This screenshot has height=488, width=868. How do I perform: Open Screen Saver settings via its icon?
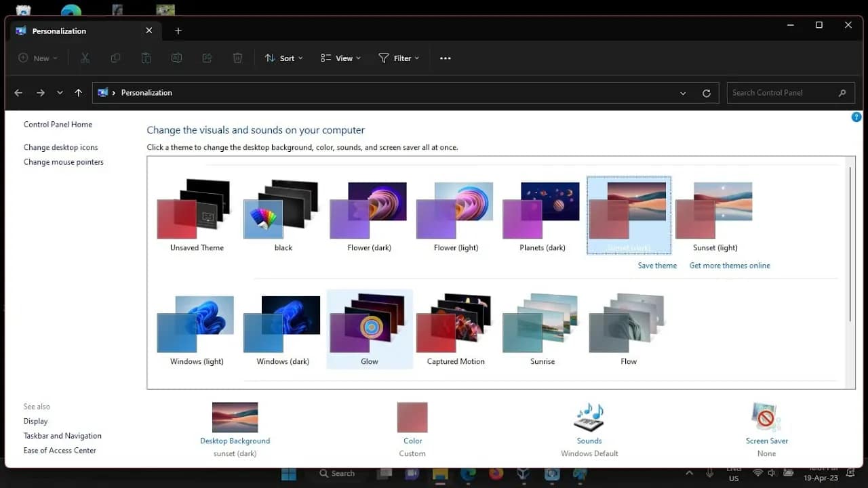[x=766, y=417]
